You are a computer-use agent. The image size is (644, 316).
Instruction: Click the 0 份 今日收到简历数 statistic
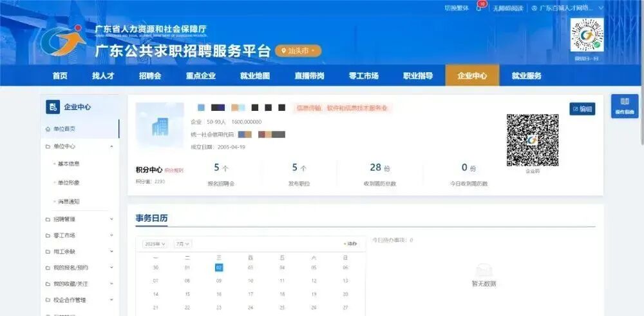469,175
